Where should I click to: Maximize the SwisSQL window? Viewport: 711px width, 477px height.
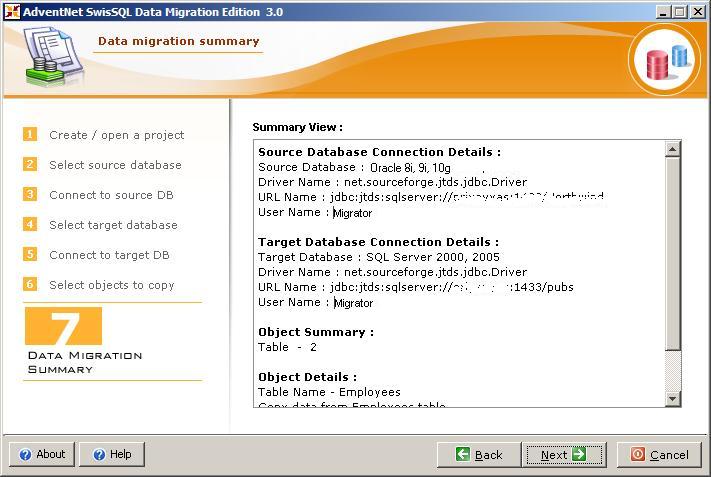680,11
